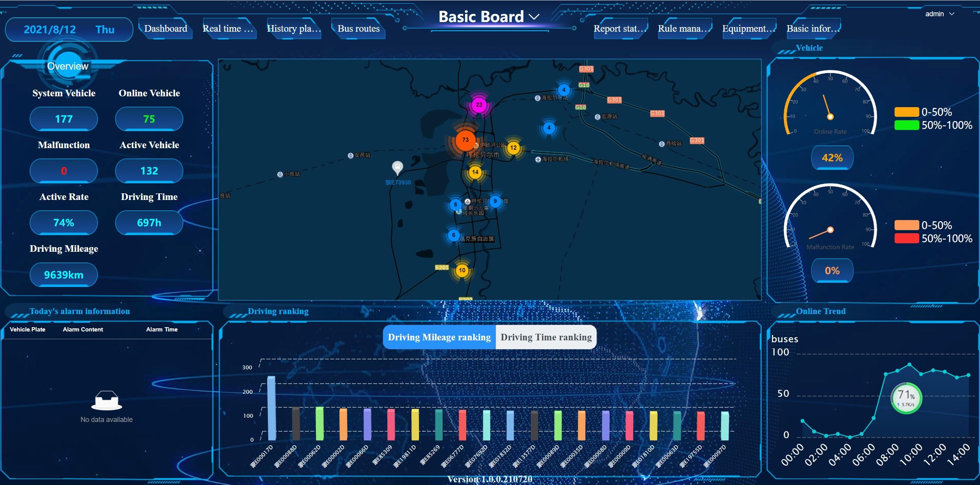Open the Dashboard page
The width and height of the screenshot is (980, 485).
pos(165,29)
